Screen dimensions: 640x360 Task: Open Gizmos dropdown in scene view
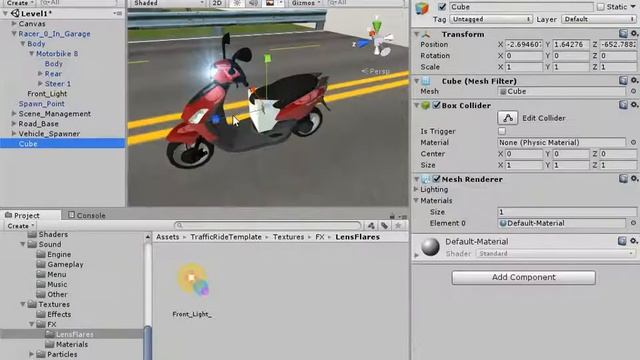coord(306,3)
